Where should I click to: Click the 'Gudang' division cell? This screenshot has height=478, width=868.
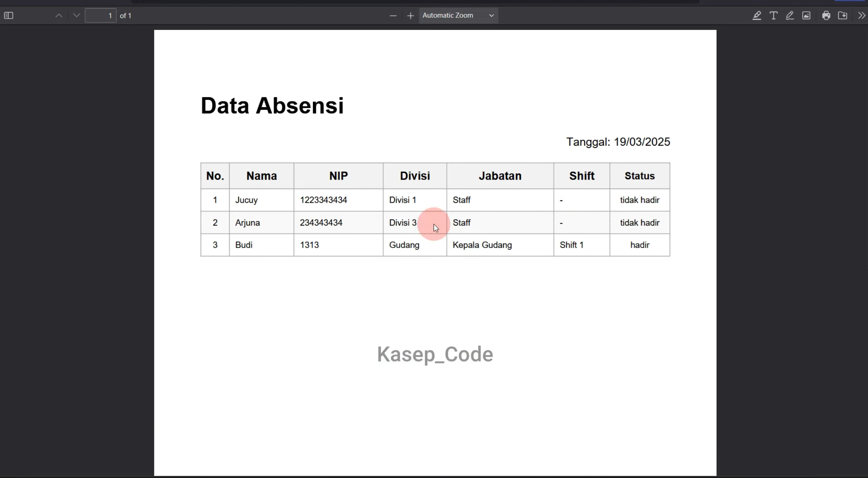(415, 245)
